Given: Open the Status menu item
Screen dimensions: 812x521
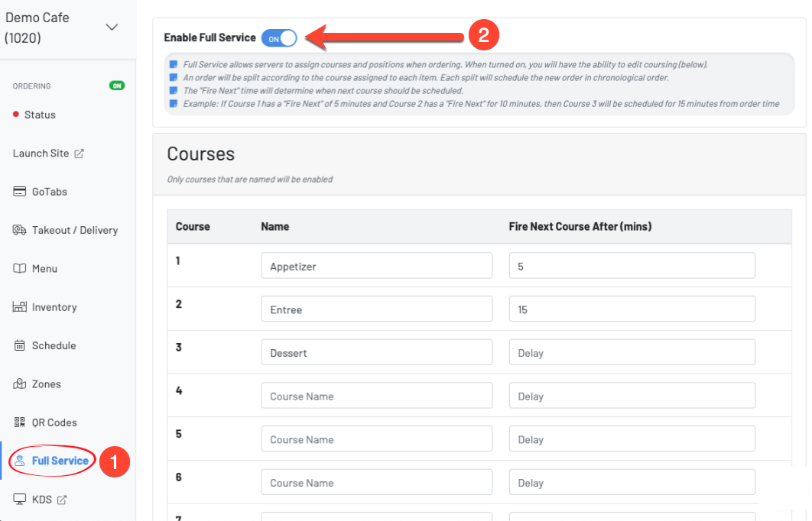Looking at the screenshot, I should (40, 115).
